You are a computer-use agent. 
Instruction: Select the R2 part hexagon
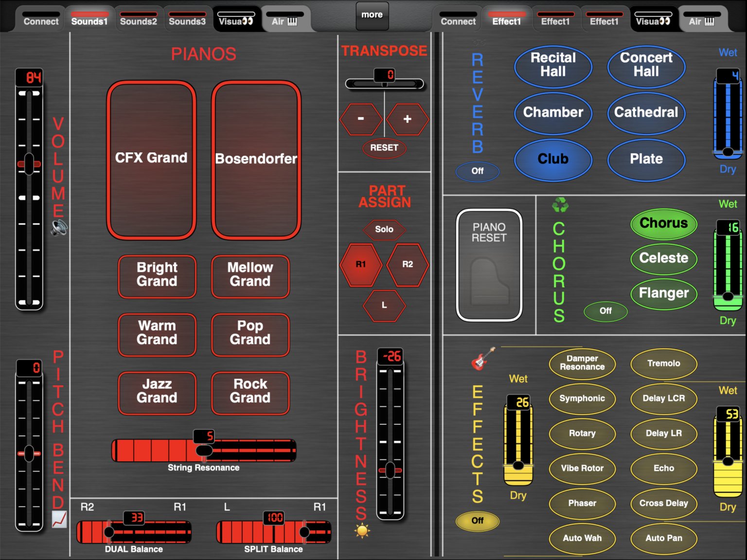[408, 264]
